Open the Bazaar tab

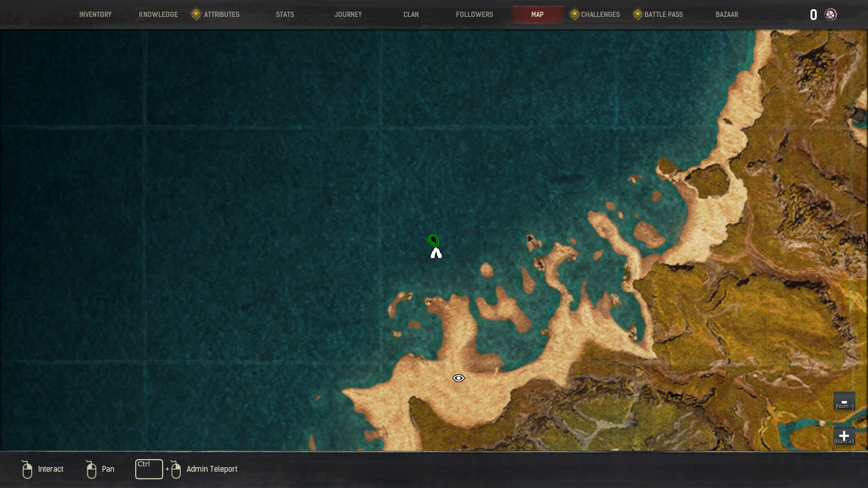click(727, 15)
